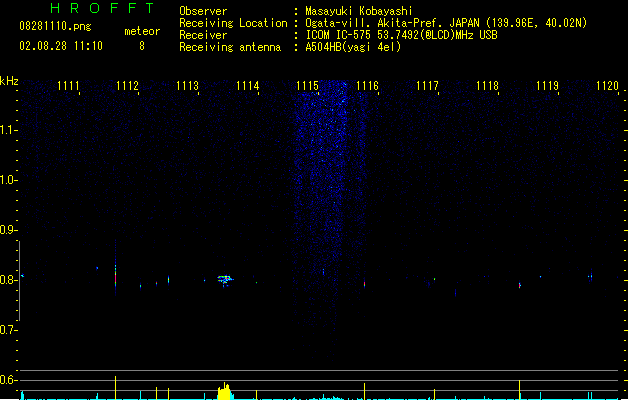This screenshot has height=400, width=629.
Task: Click observer name Masayuki Kobayashi
Action: tap(359, 11)
